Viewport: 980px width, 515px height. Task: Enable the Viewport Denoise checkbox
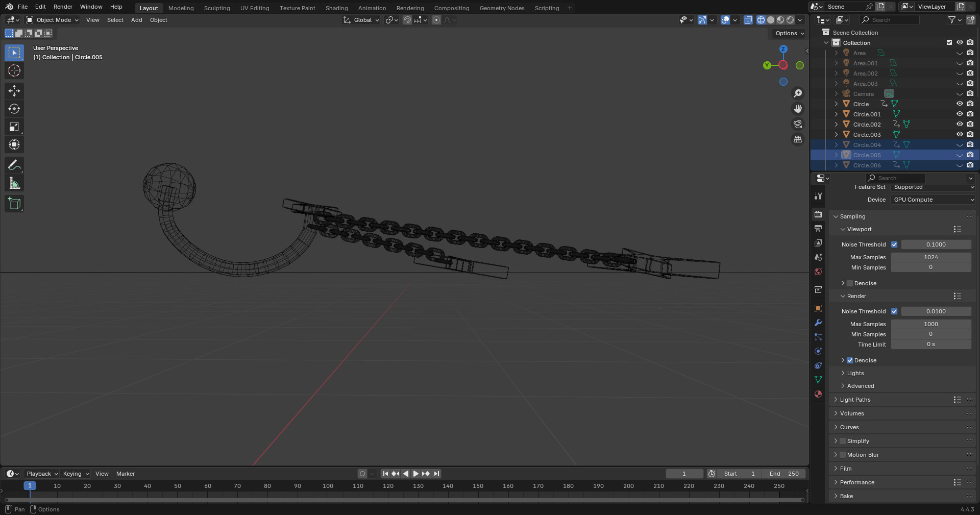click(850, 283)
